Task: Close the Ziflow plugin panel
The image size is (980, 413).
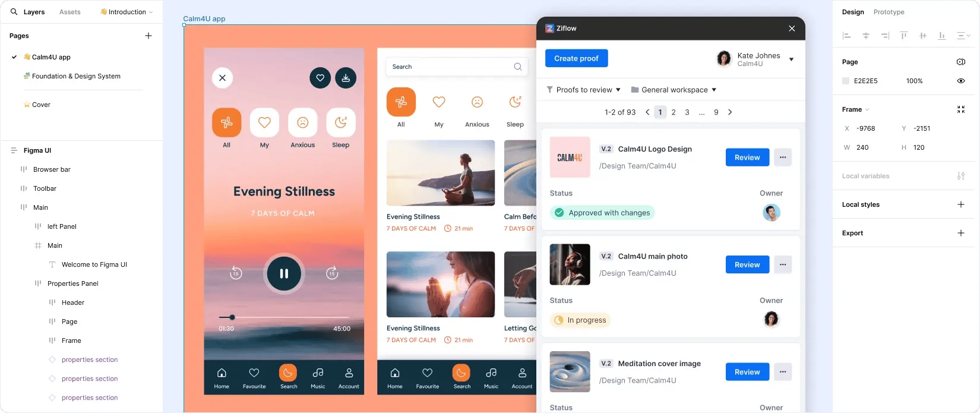Action: [792, 29]
